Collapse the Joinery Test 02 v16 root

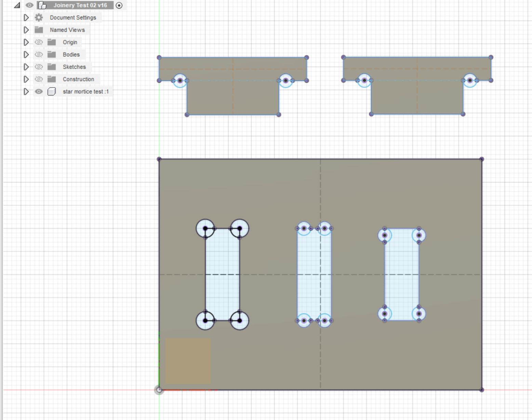[17, 5]
